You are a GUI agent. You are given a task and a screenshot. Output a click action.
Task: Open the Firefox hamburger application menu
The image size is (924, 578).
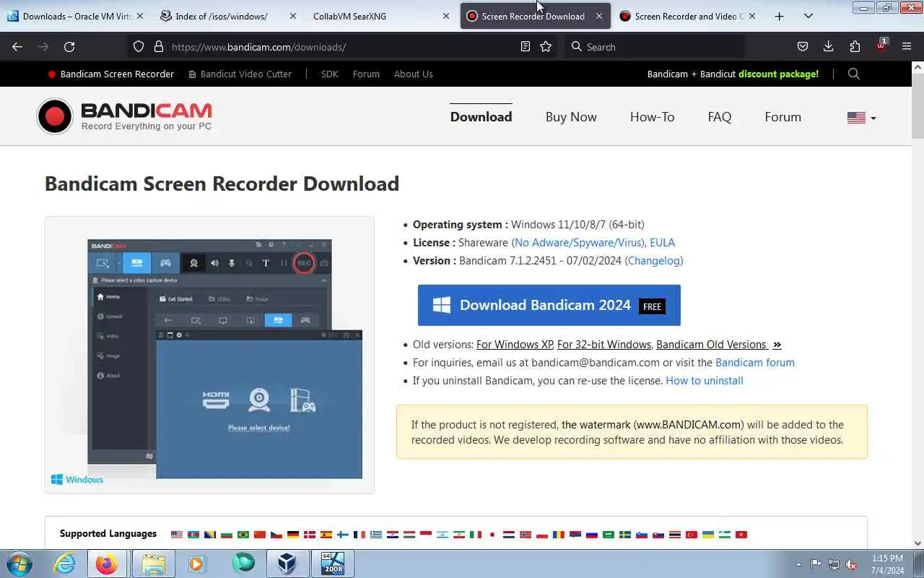point(907,46)
